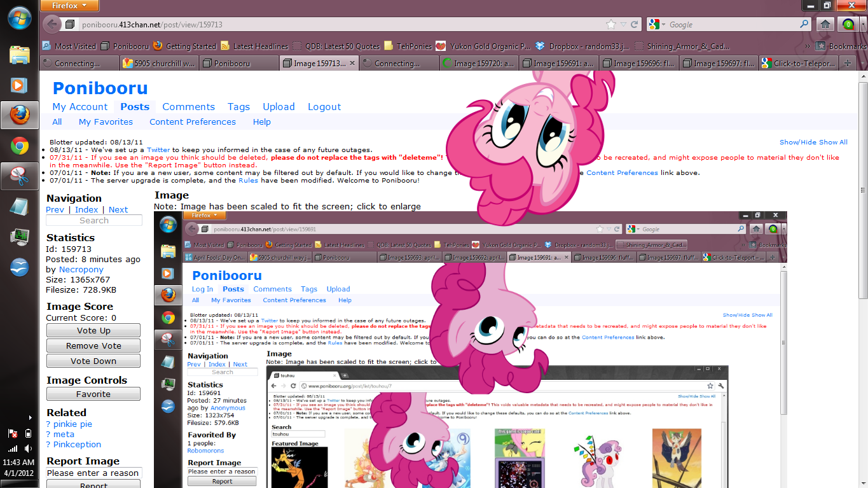The image size is (868, 488).
Task: Click the Vote Up button
Action: pos(93,330)
